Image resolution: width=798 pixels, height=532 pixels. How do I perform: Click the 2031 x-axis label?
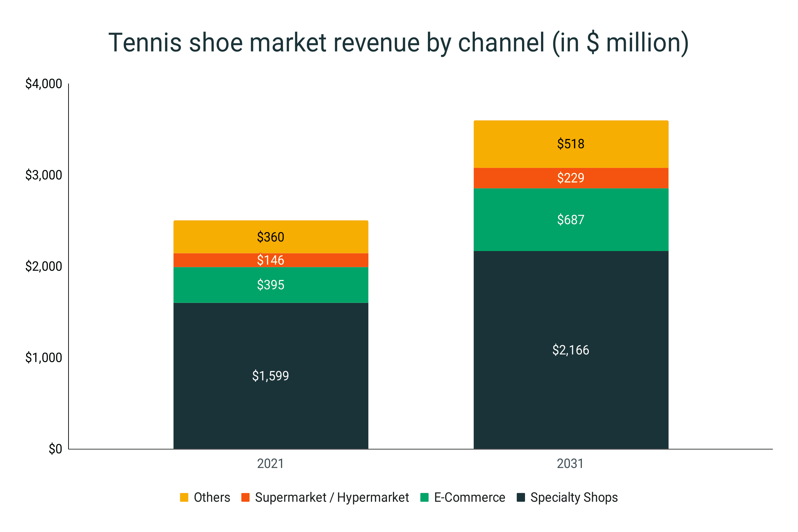[570, 464]
